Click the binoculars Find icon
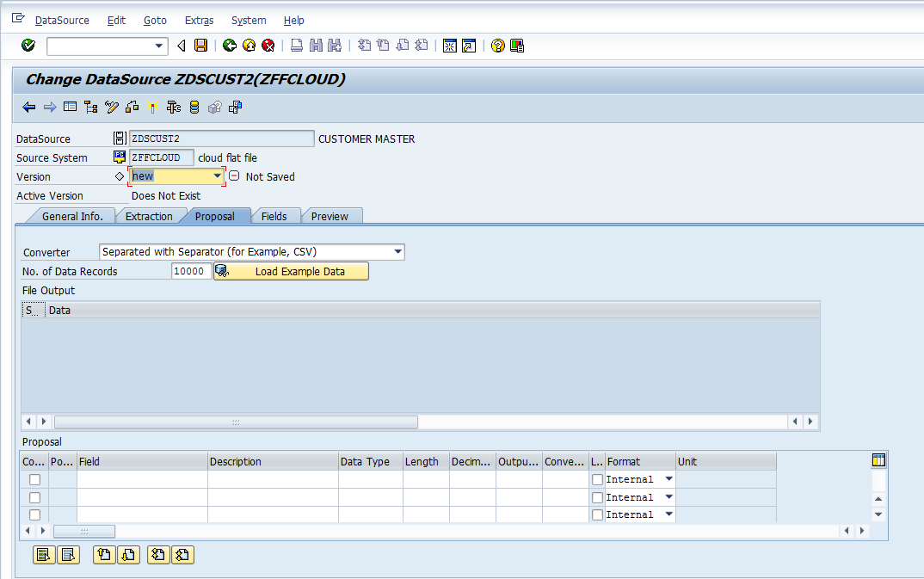The image size is (924, 579). coord(316,45)
